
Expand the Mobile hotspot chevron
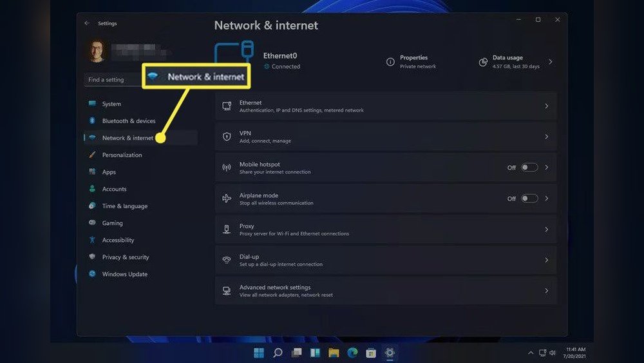[546, 168]
